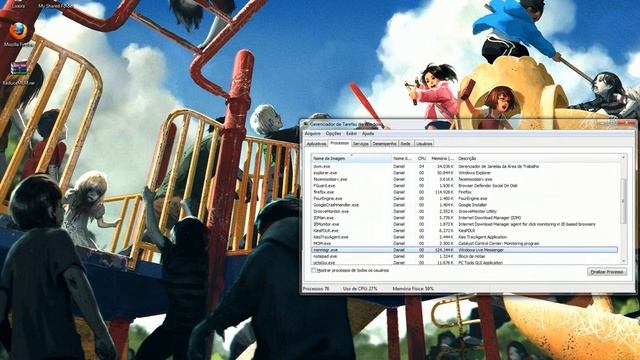Select the FGuard.exe process row
This screenshot has height=360, width=640.
(x=465, y=185)
